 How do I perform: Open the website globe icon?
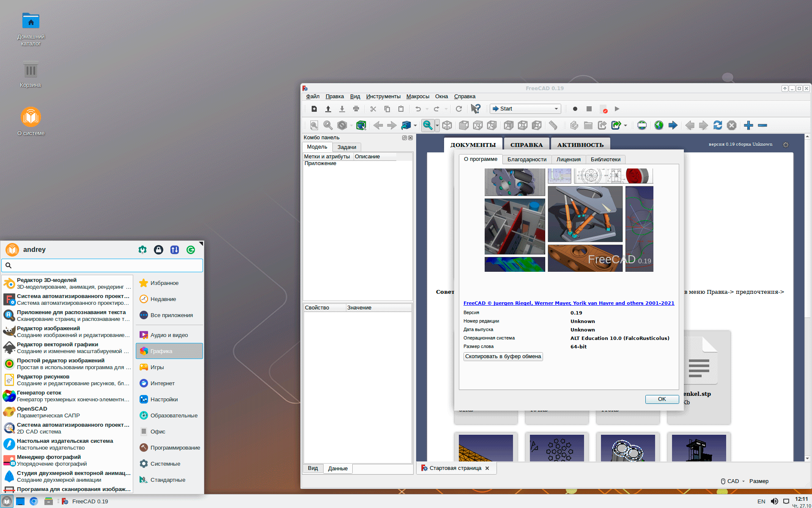[x=658, y=125]
